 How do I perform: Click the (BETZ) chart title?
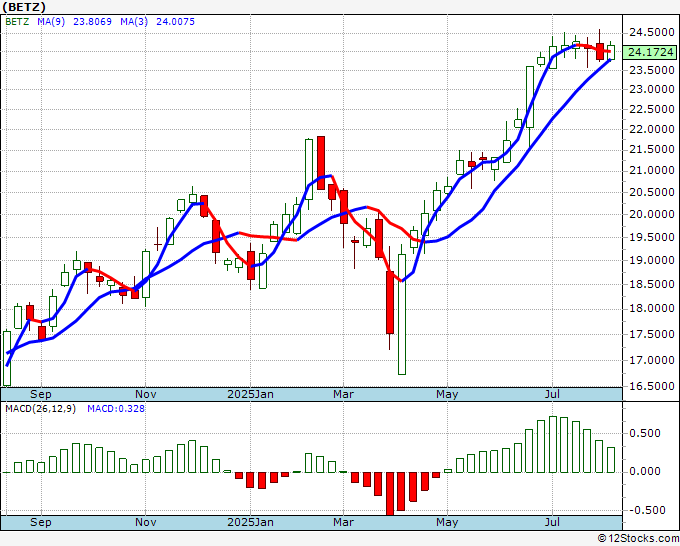pos(24,7)
